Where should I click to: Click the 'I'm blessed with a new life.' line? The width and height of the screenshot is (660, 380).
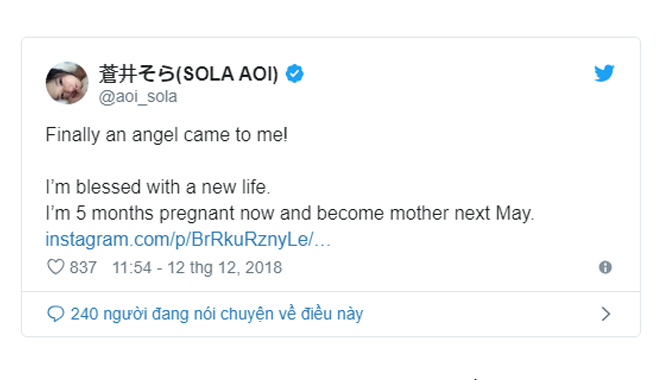(158, 187)
